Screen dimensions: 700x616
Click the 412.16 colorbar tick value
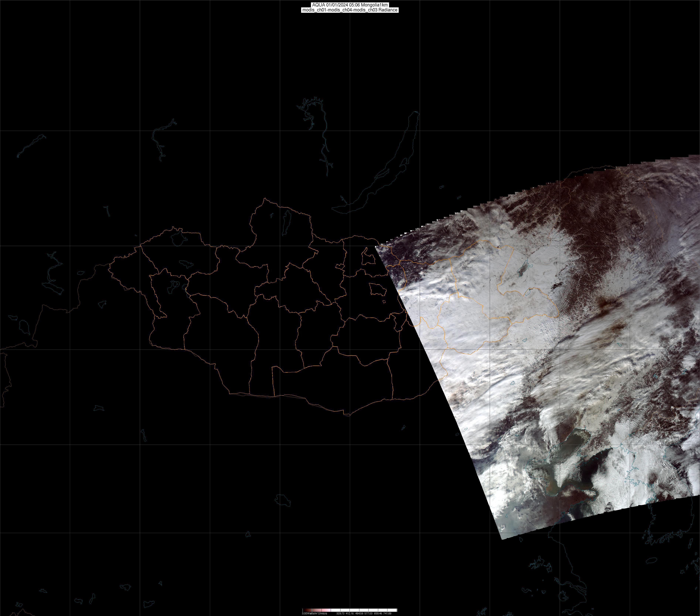tap(350, 614)
